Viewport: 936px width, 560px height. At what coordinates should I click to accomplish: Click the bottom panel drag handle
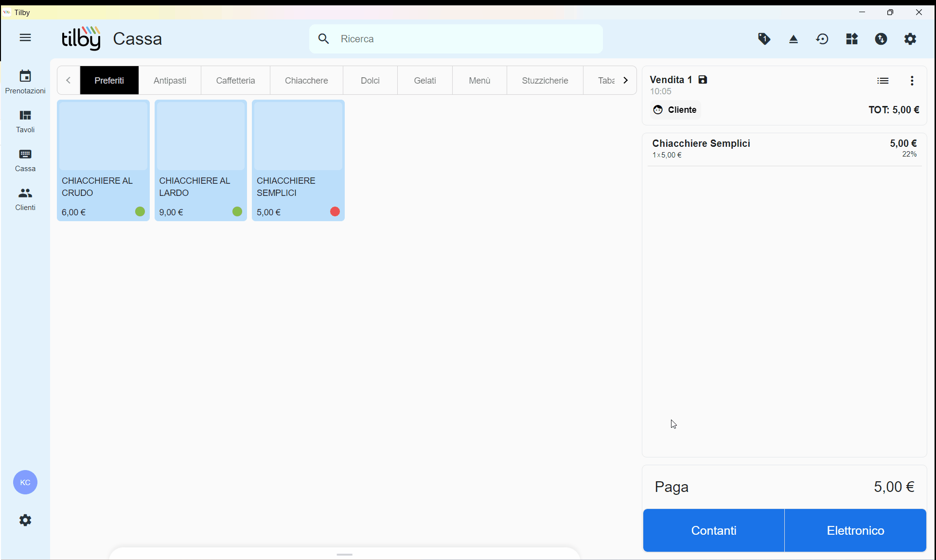(345, 554)
